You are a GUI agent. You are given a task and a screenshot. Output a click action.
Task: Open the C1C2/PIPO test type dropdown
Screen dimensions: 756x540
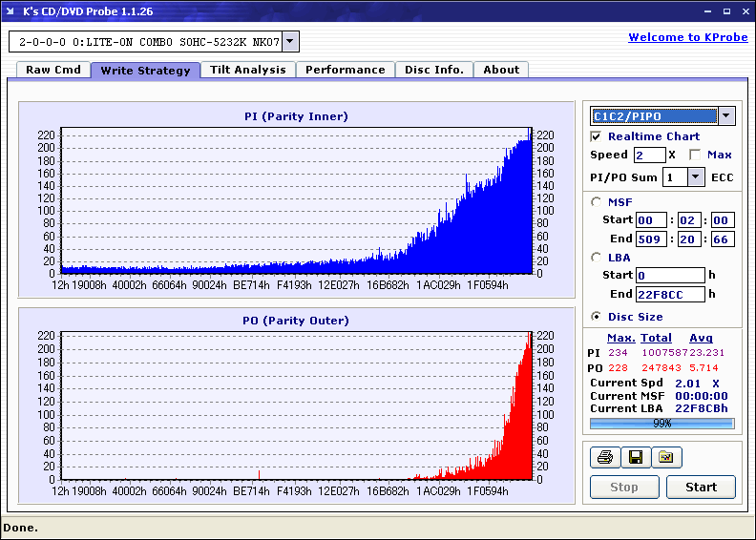click(x=726, y=115)
